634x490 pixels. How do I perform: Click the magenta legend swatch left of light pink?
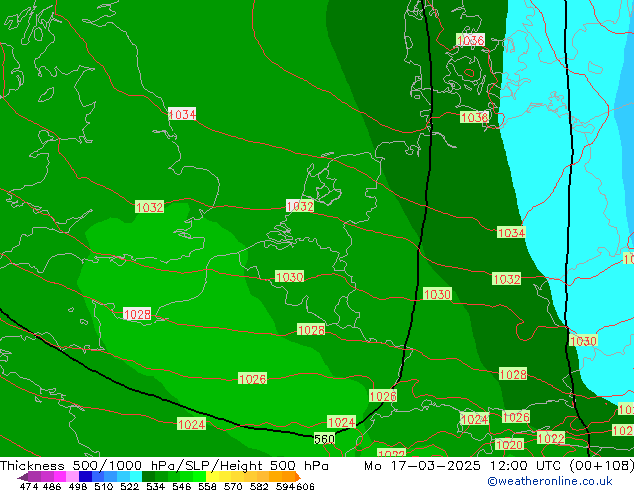(x=60, y=477)
